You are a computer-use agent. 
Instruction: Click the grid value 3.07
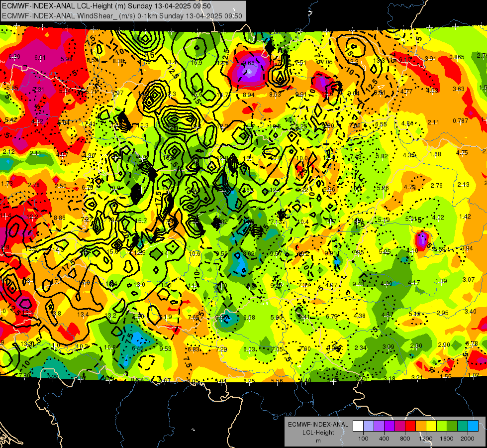click(469, 280)
